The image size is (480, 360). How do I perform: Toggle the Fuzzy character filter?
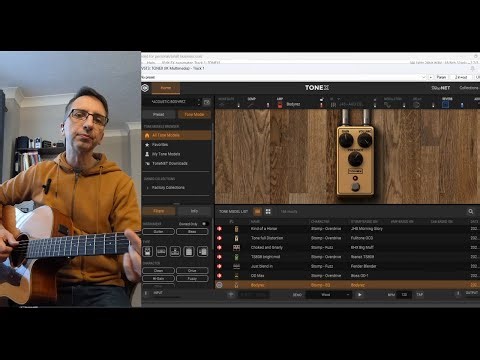click(192, 278)
